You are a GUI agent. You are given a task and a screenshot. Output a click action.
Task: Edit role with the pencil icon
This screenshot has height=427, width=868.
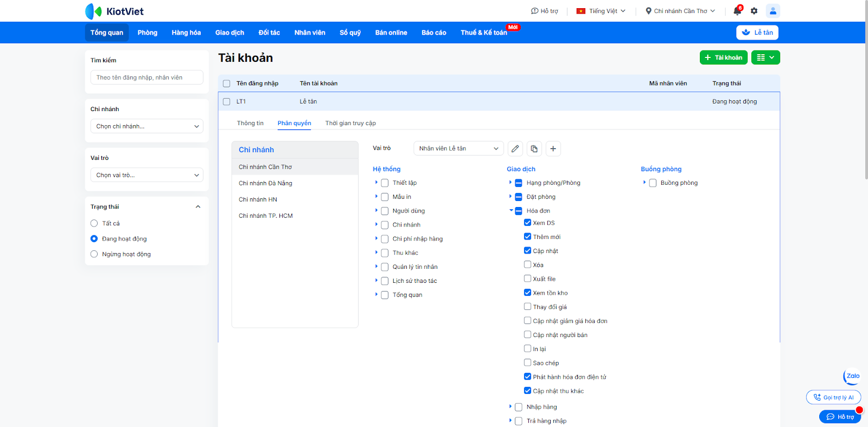click(515, 148)
